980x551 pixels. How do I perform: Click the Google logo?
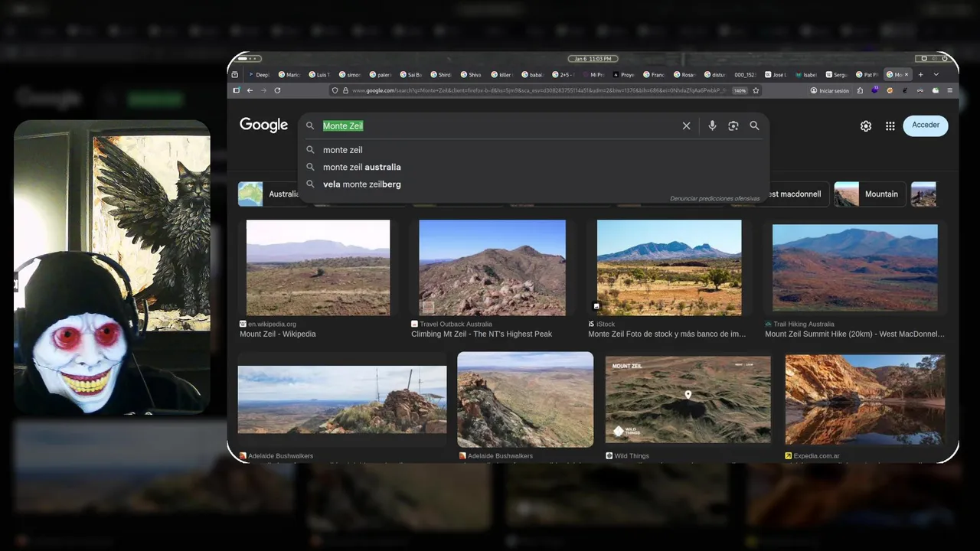click(x=263, y=126)
